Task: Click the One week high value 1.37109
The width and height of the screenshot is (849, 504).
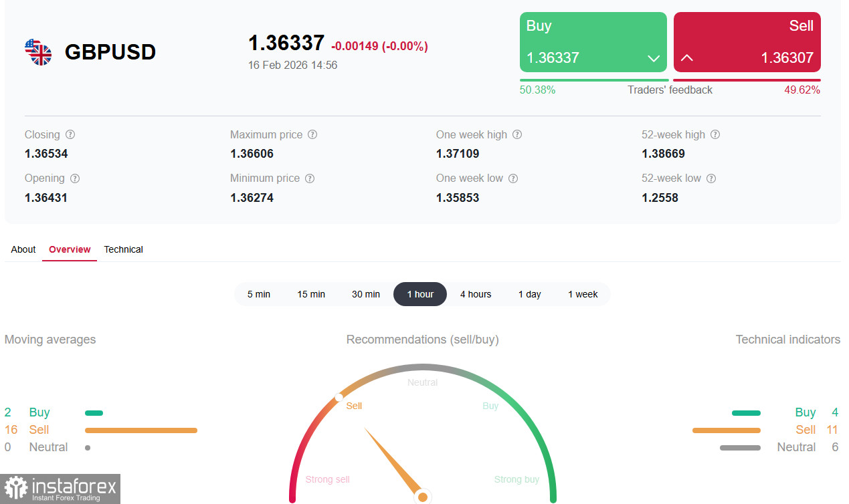Action: [458, 154]
